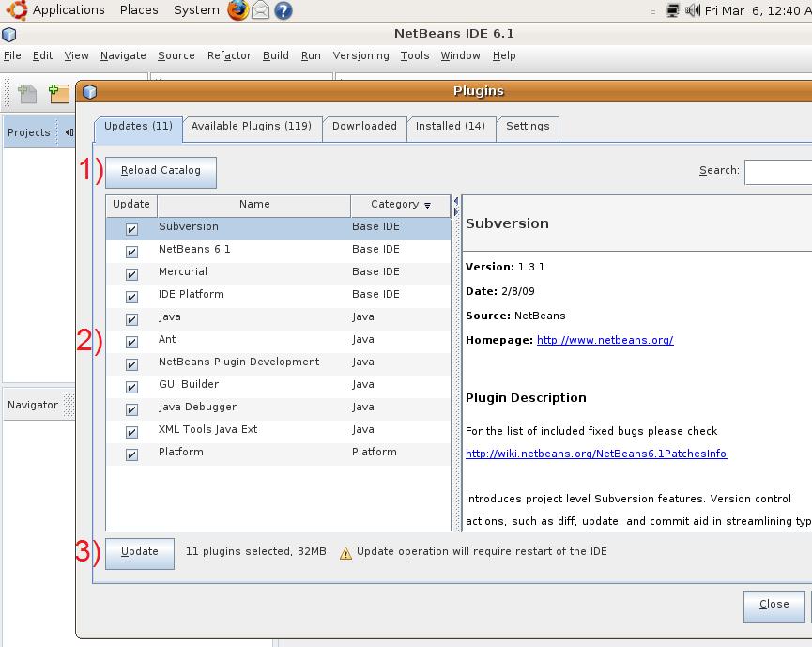Click the Reload Catalog button

click(x=159, y=172)
